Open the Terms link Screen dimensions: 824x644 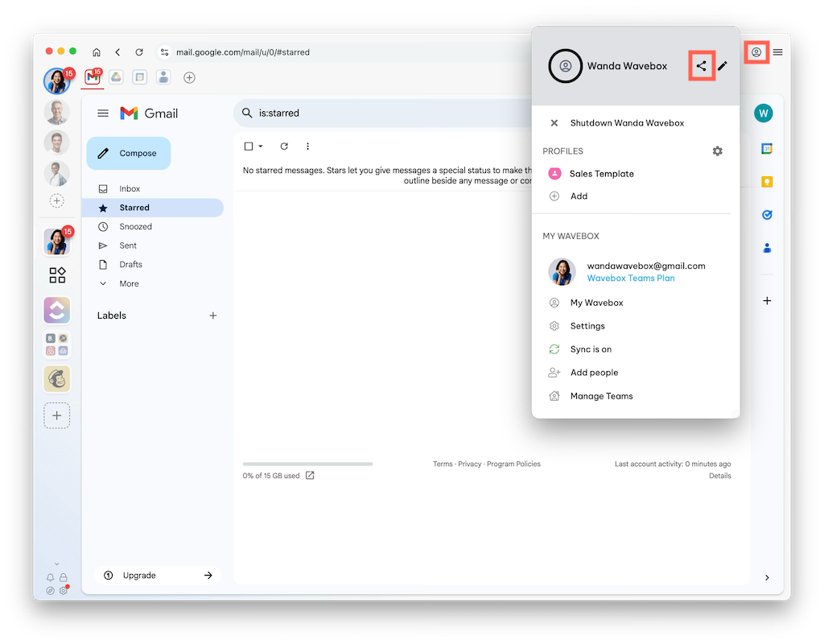[443, 464]
